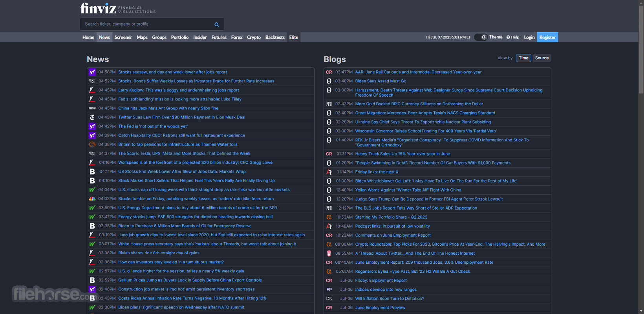
Task: Go to the Insider tab
Action: pyautogui.click(x=200, y=37)
